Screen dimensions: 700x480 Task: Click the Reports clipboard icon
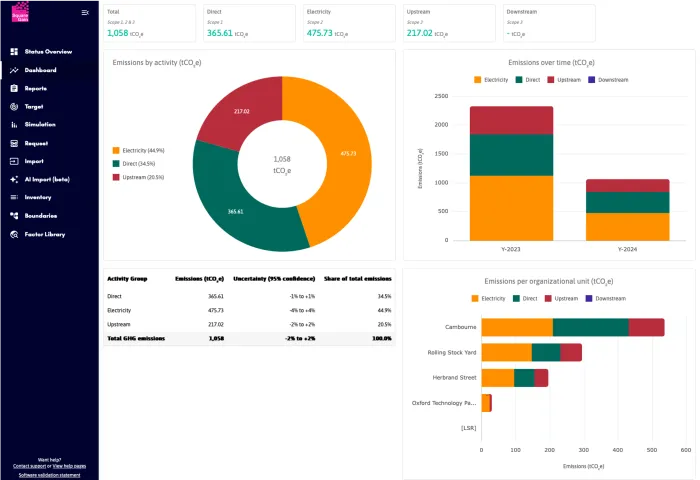[x=14, y=88]
